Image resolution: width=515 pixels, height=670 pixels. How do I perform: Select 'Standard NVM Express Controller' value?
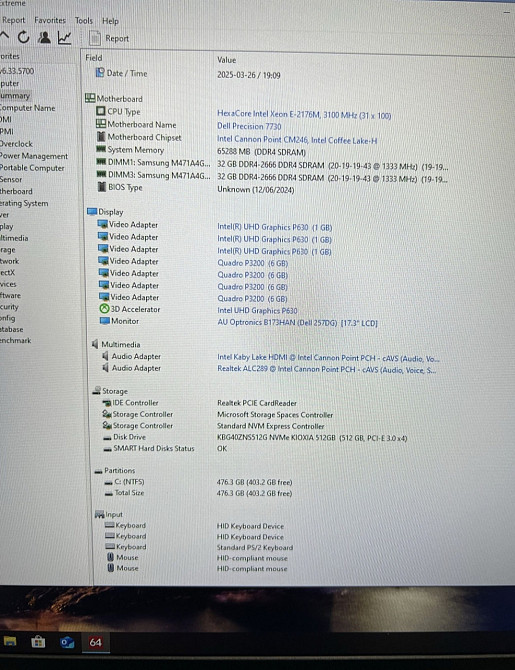point(271,426)
